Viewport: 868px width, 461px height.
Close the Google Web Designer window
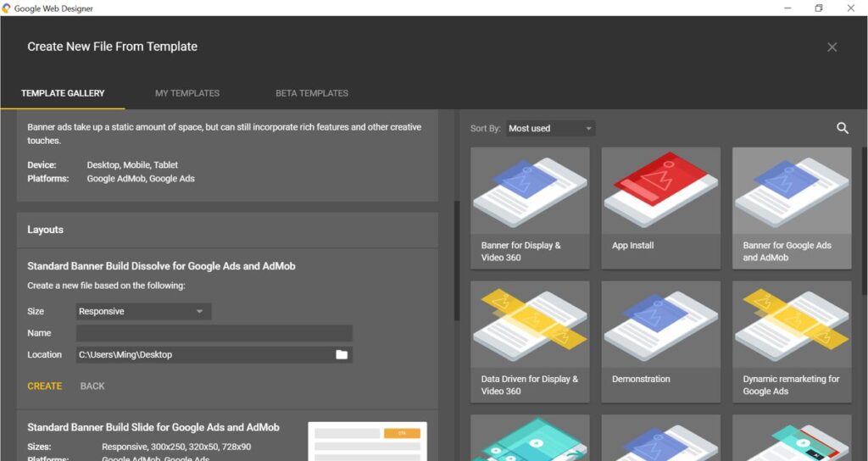[x=851, y=8]
